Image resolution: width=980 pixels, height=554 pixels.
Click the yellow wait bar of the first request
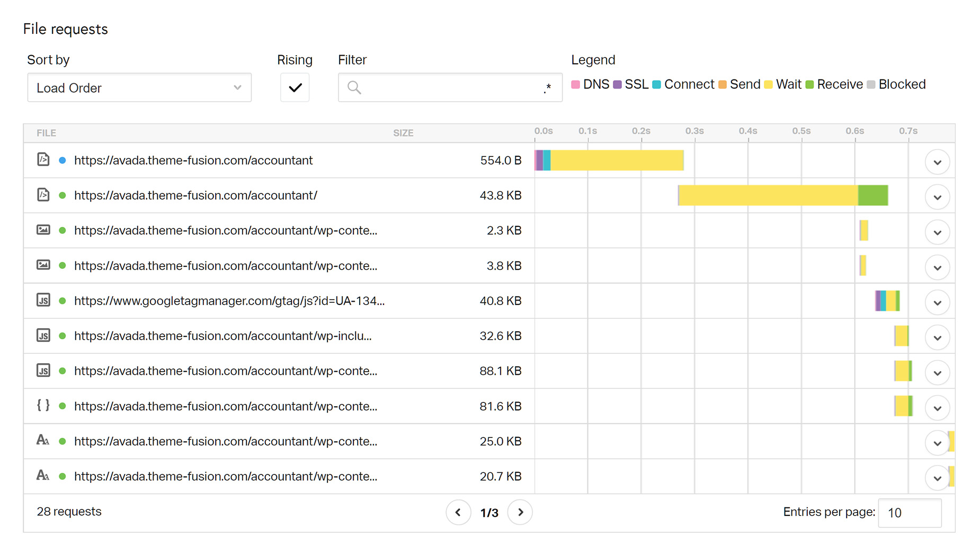617,160
